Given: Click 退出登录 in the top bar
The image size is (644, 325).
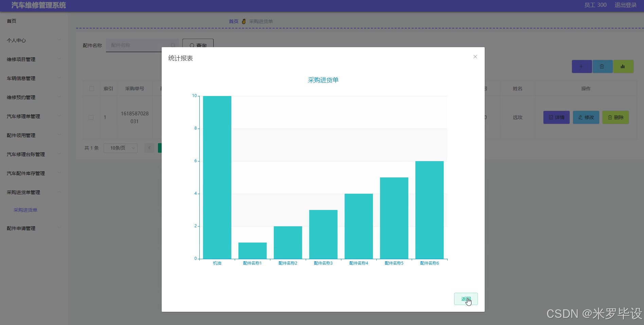Looking at the screenshot, I should click(625, 5).
